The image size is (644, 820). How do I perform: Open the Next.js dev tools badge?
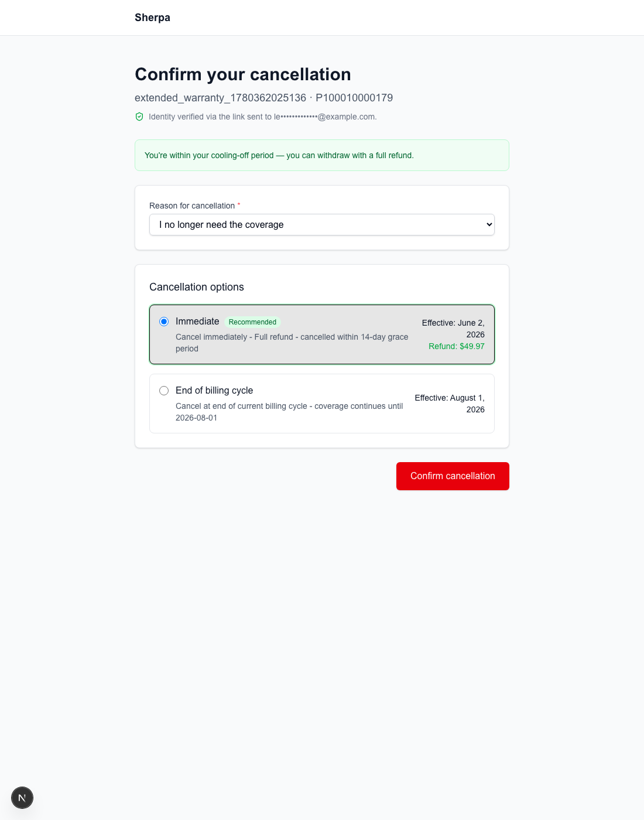pos(22,798)
